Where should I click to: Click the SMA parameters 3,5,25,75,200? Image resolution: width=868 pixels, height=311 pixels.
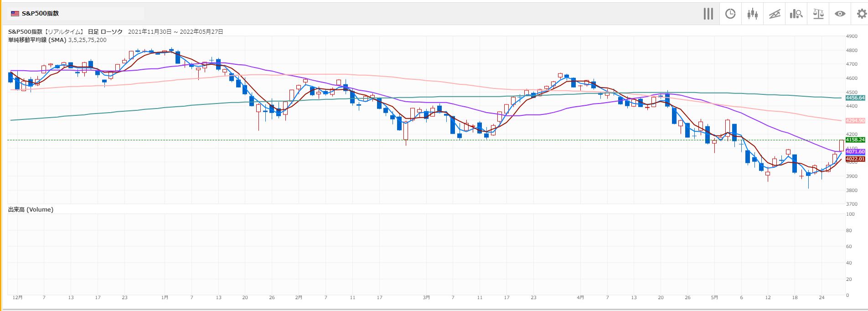[88, 40]
